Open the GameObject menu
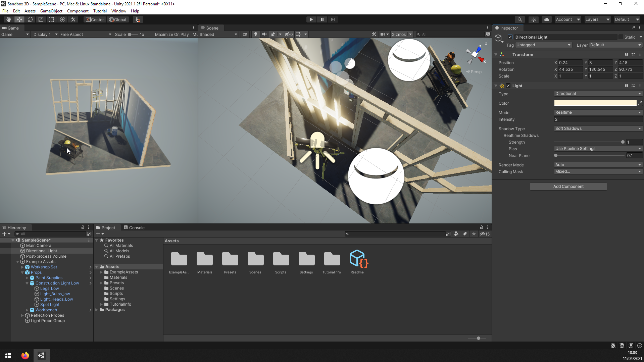 coord(51,11)
